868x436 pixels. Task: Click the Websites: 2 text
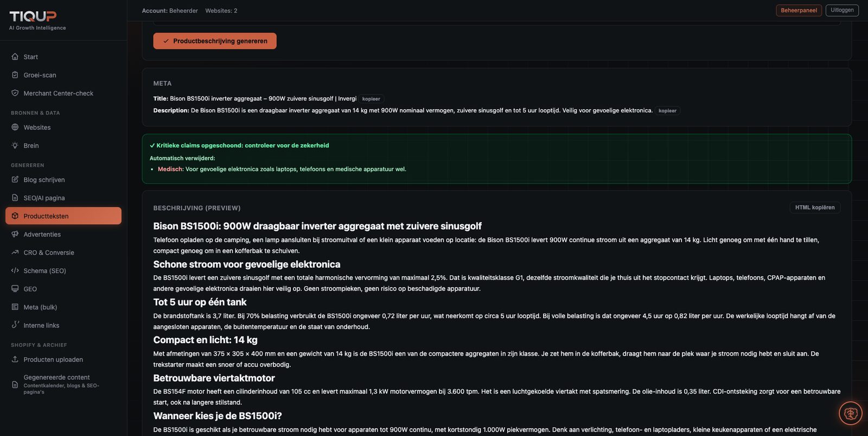tap(221, 11)
